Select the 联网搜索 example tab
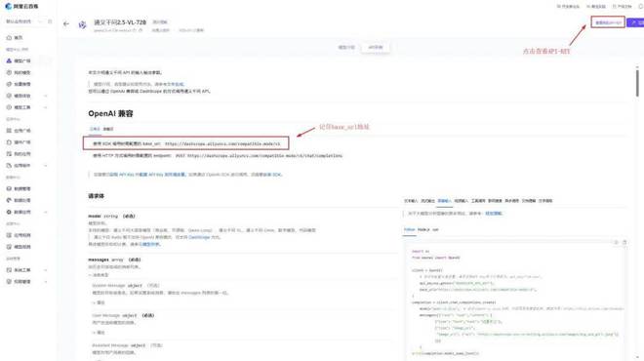 click(495, 201)
